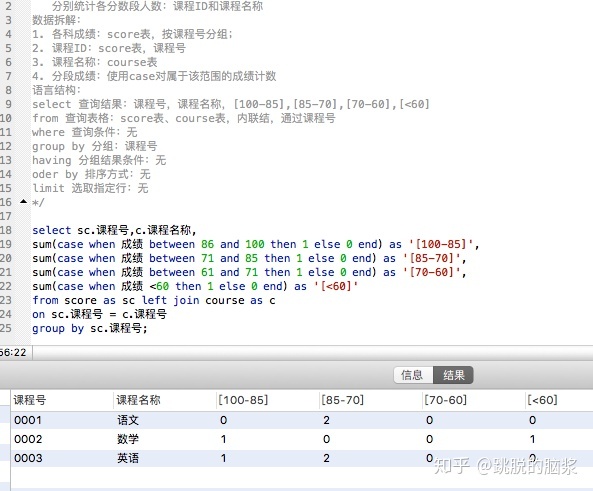
Task: Place cursor on line 18 select statement
Action: tap(114, 230)
